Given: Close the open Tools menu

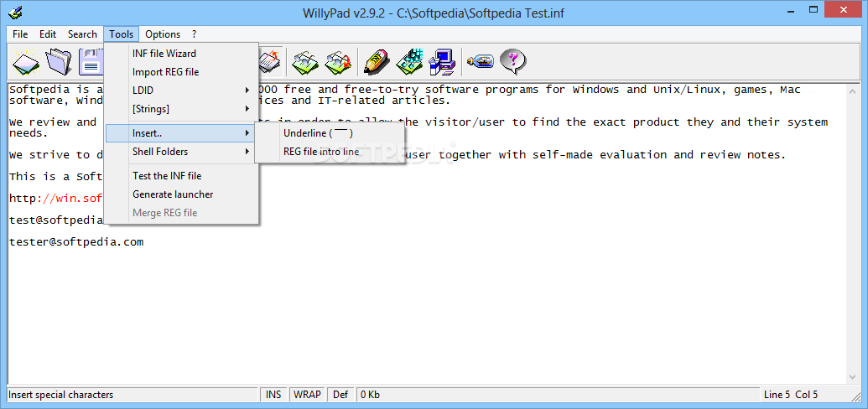Looking at the screenshot, I should click(122, 34).
